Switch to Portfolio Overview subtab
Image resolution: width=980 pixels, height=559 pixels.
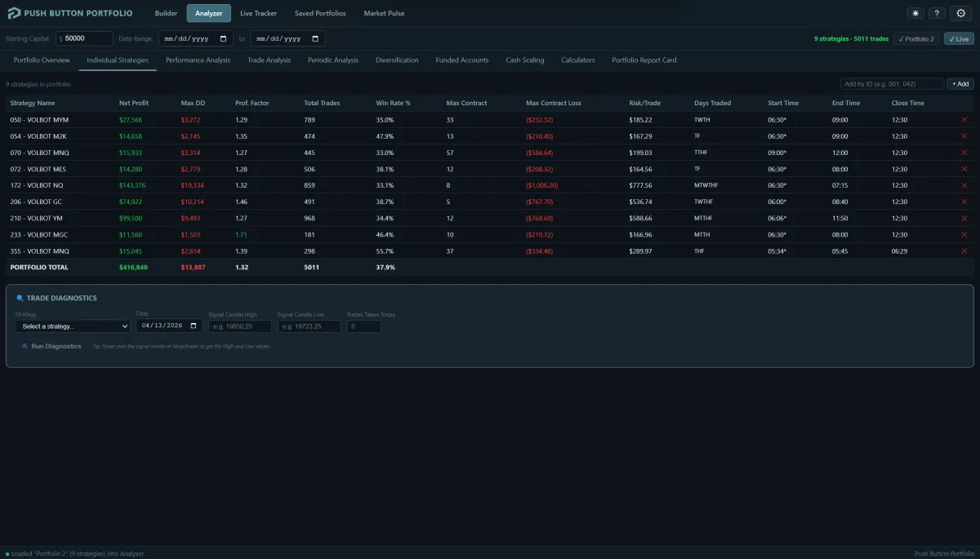click(42, 60)
